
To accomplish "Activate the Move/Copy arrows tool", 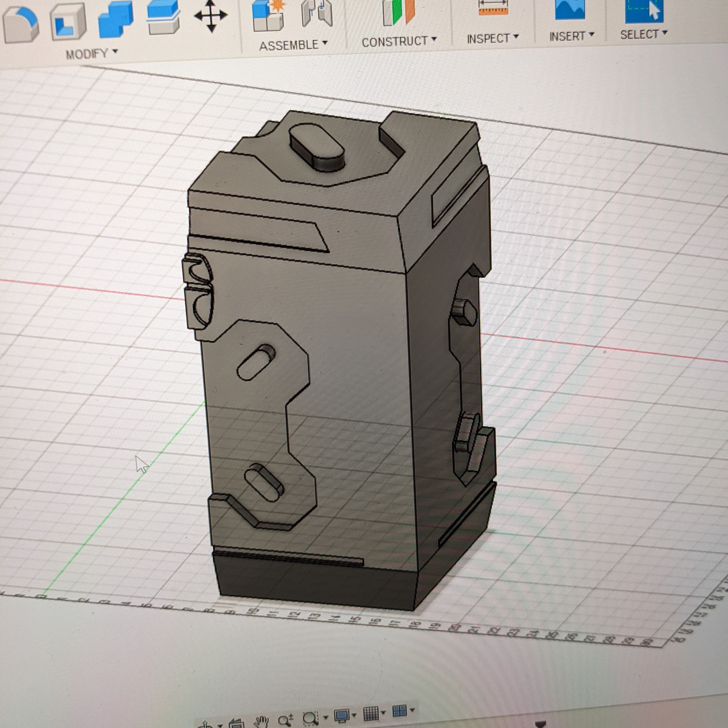I will click(211, 16).
